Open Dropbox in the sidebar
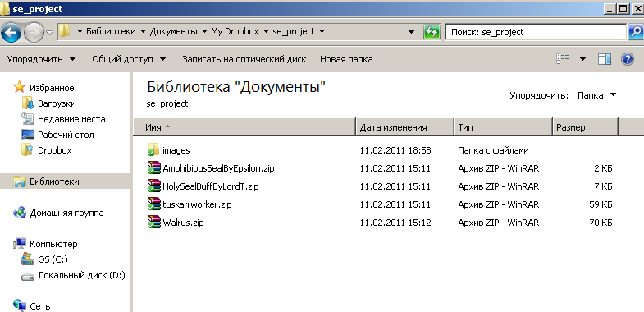The image size is (644, 312). coord(55,150)
